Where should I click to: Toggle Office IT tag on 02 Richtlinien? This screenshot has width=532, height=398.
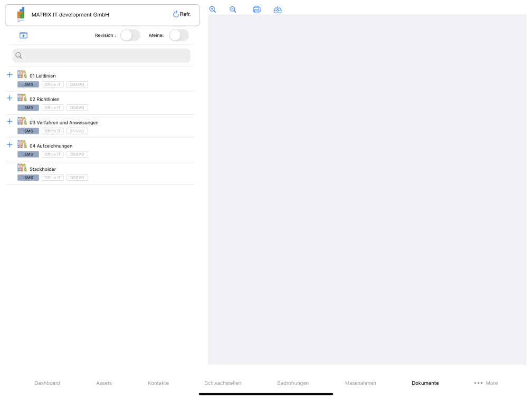tap(53, 108)
